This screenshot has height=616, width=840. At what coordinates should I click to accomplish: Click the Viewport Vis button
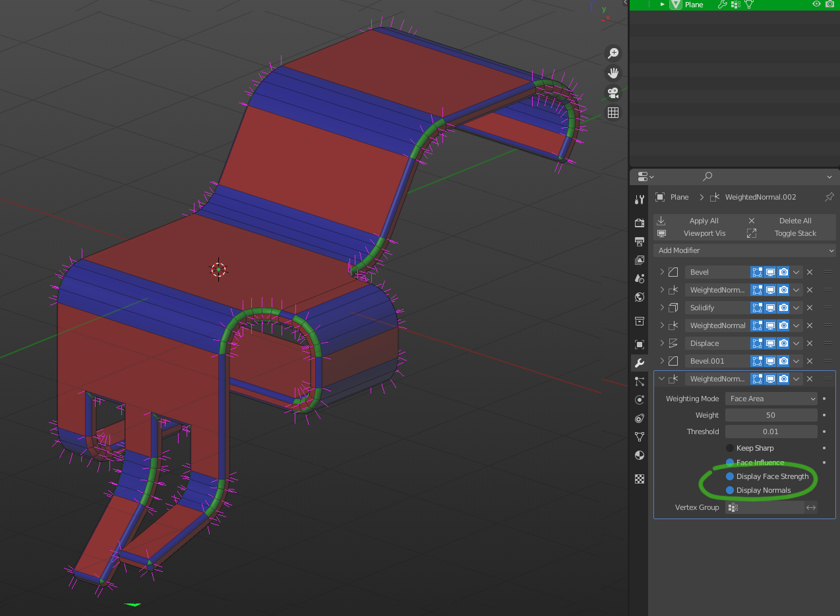pyautogui.click(x=699, y=233)
